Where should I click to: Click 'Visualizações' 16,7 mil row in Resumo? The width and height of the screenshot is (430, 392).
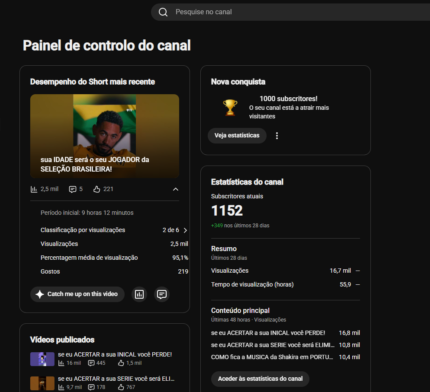[x=285, y=271]
